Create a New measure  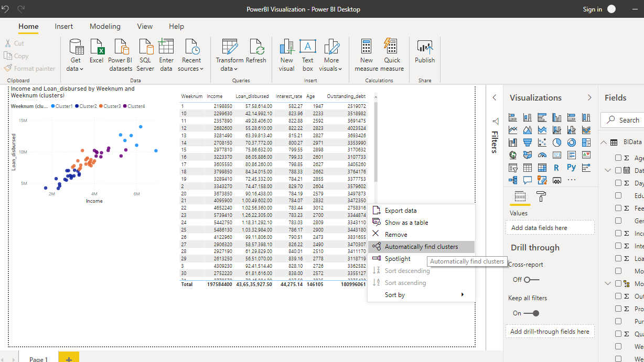click(367, 54)
